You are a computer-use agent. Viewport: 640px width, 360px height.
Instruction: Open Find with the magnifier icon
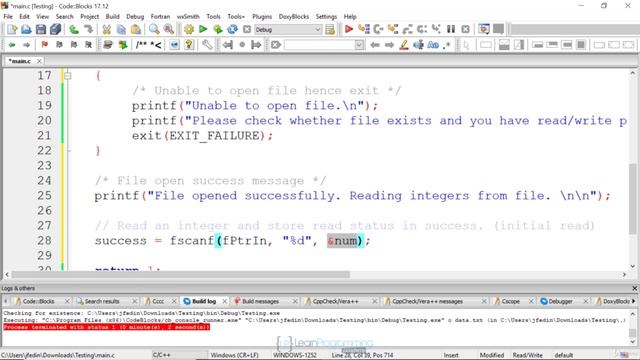pyautogui.click(x=154, y=29)
